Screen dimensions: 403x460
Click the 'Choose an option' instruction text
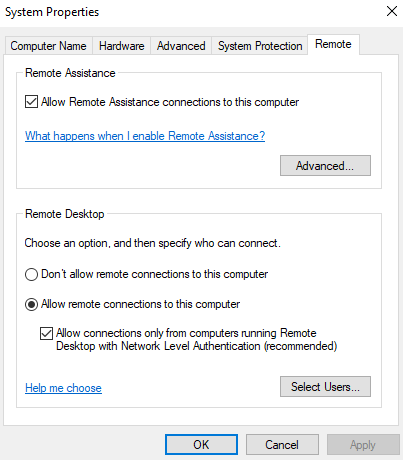click(153, 243)
